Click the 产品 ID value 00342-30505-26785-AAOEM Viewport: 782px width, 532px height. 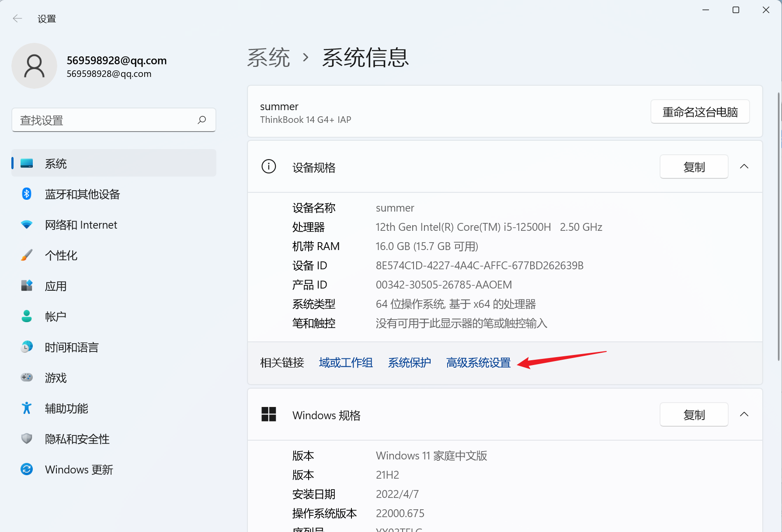(x=444, y=285)
